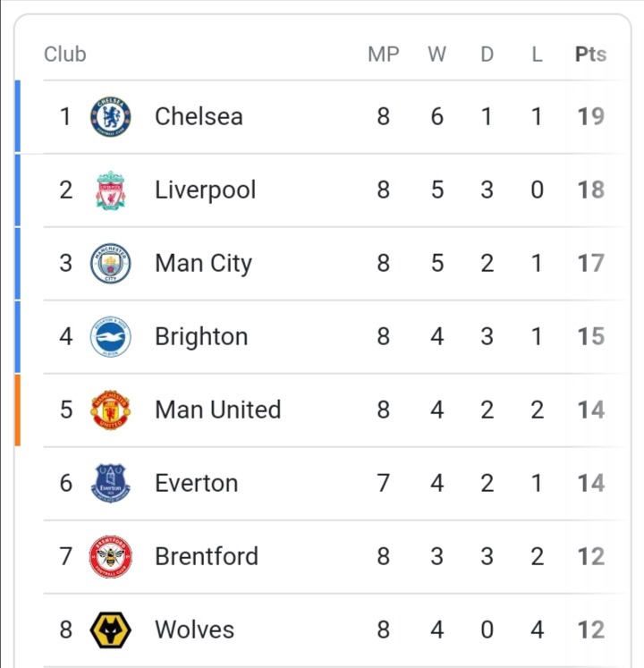This screenshot has height=668, width=644.
Task: Select the Man City team name
Action: 203,263
